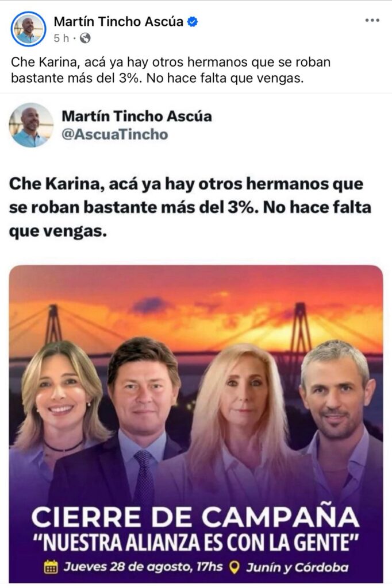Click the CIERRE DE CAMPAÑA headline
The width and height of the screenshot is (392, 588).
pos(195,517)
